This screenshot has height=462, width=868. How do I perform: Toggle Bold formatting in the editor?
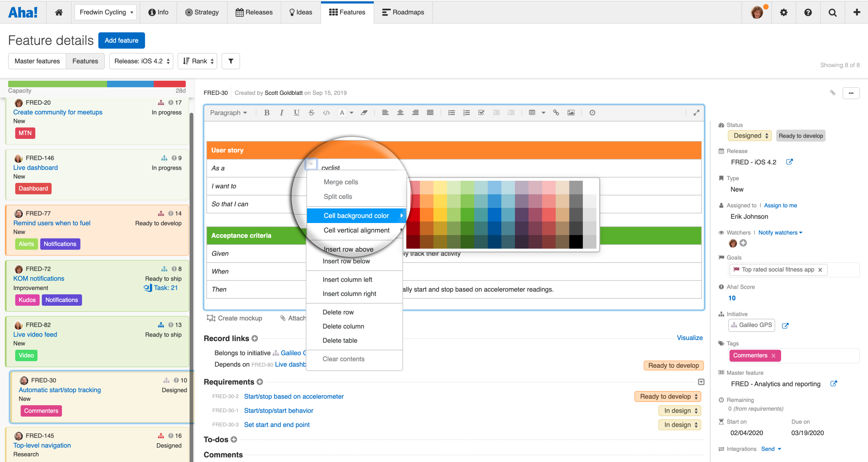pyautogui.click(x=267, y=113)
